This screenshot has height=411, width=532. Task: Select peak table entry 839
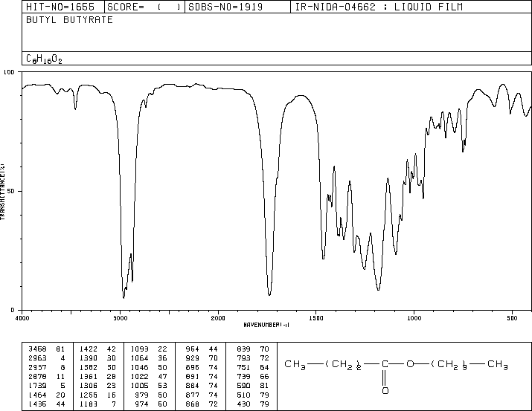[x=253, y=349]
